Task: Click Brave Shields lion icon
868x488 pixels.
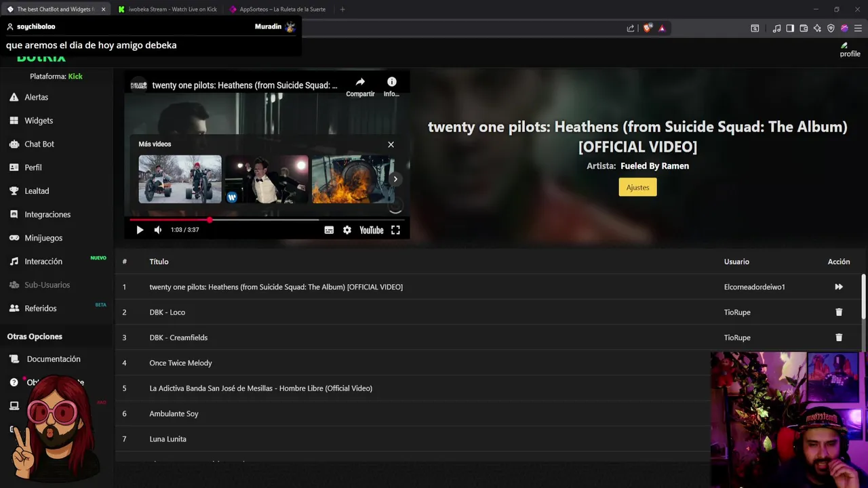Action: coord(648,28)
